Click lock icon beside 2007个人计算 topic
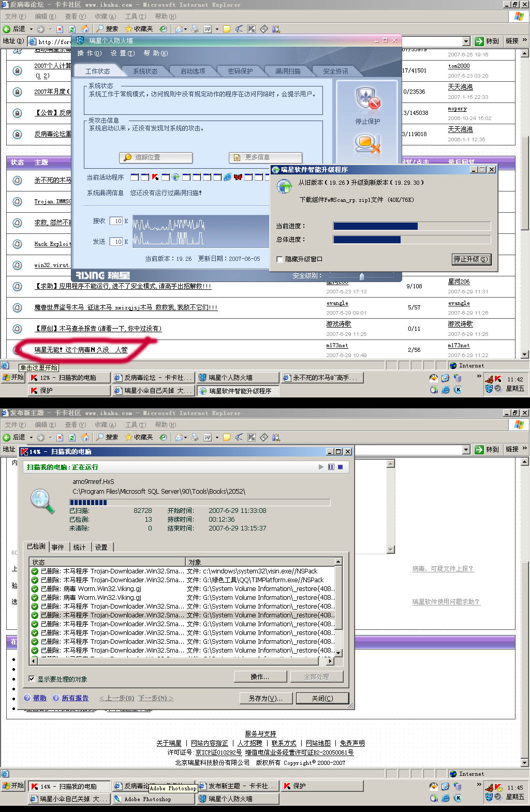 point(17,70)
